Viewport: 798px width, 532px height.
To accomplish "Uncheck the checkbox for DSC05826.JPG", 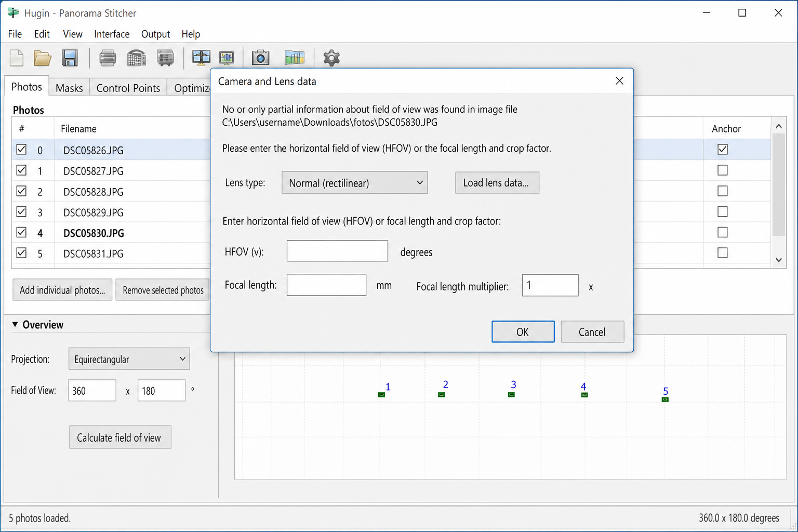I will (x=21, y=150).
